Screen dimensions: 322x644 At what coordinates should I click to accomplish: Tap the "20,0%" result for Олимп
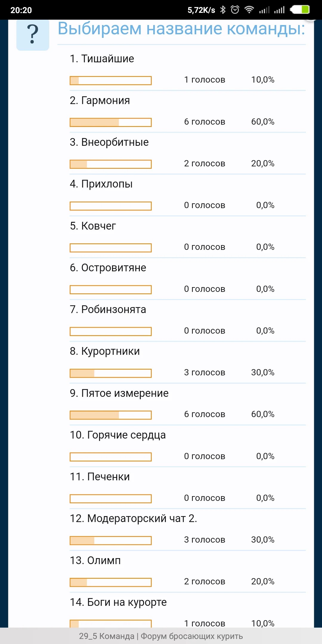coord(263,581)
